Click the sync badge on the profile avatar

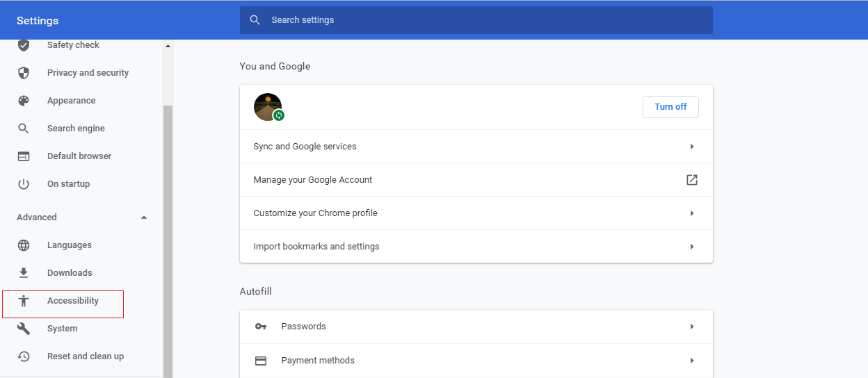(x=278, y=115)
